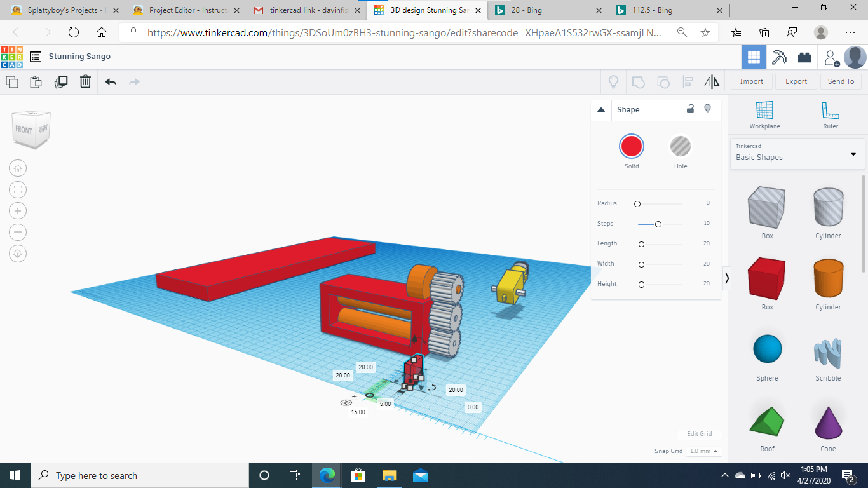Paste the copied shape
This screenshot has height=488, width=868.
pos(36,81)
